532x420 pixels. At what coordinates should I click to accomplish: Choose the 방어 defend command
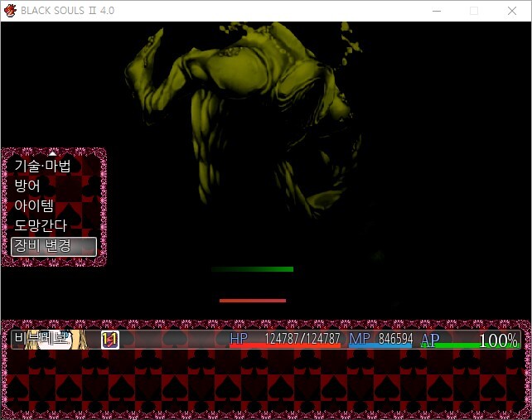[27, 186]
